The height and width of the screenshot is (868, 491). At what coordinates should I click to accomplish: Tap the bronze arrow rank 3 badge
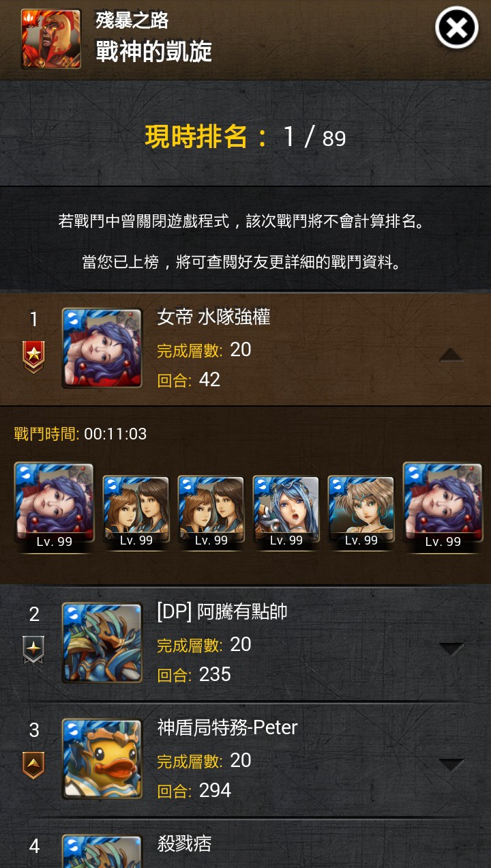pos(33,766)
